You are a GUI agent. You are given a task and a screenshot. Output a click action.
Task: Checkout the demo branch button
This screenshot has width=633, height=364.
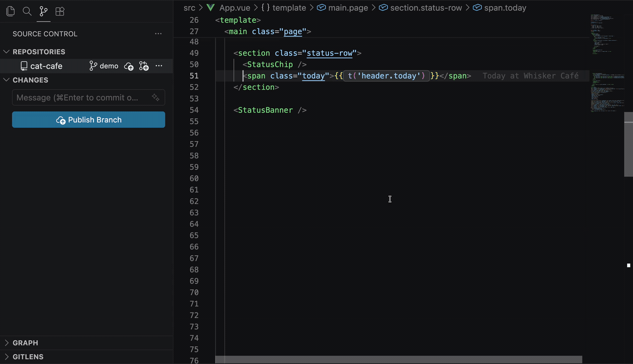point(104,66)
